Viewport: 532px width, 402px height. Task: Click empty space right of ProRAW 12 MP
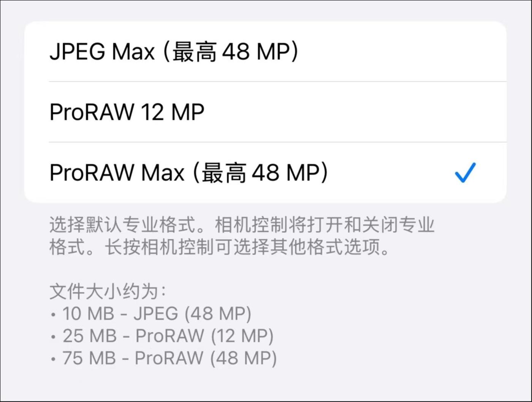pos(355,112)
